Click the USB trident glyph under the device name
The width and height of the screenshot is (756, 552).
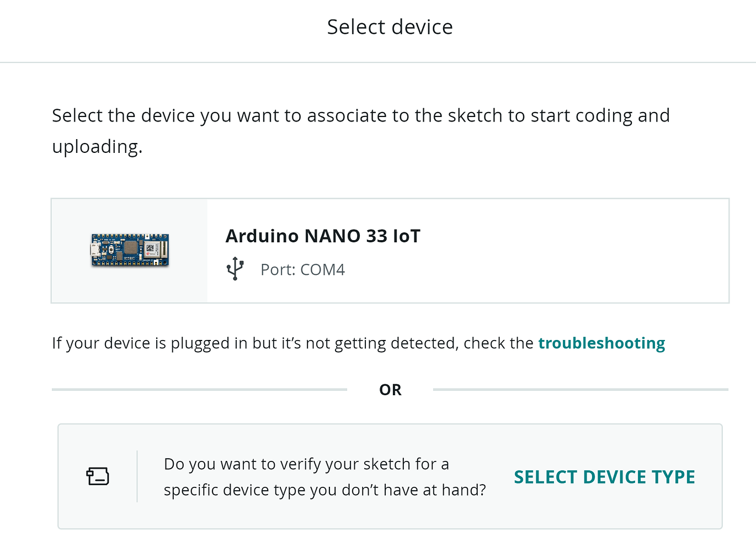point(236,269)
